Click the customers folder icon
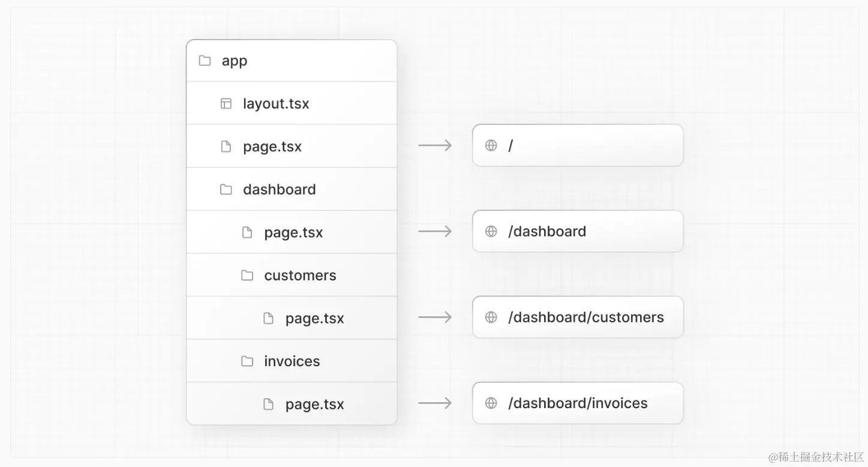The width and height of the screenshot is (868, 467). tap(247, 276)
